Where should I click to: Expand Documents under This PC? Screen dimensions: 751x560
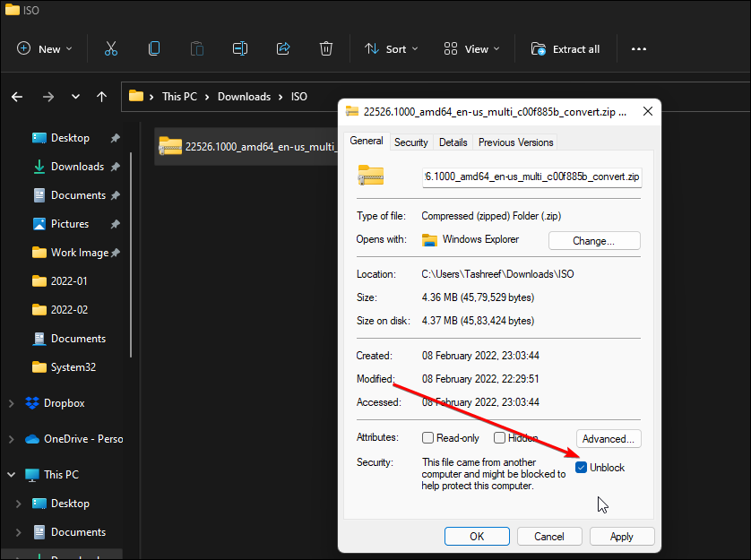point(18,532)
